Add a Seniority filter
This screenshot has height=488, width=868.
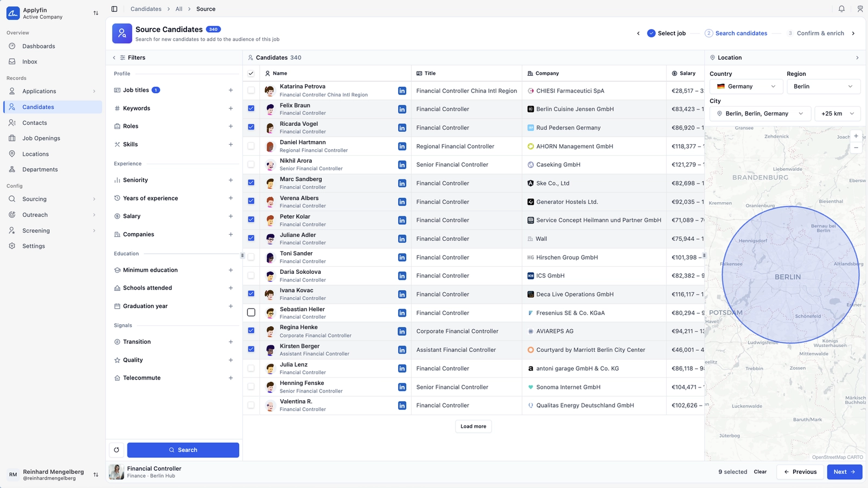pos(231,180)
